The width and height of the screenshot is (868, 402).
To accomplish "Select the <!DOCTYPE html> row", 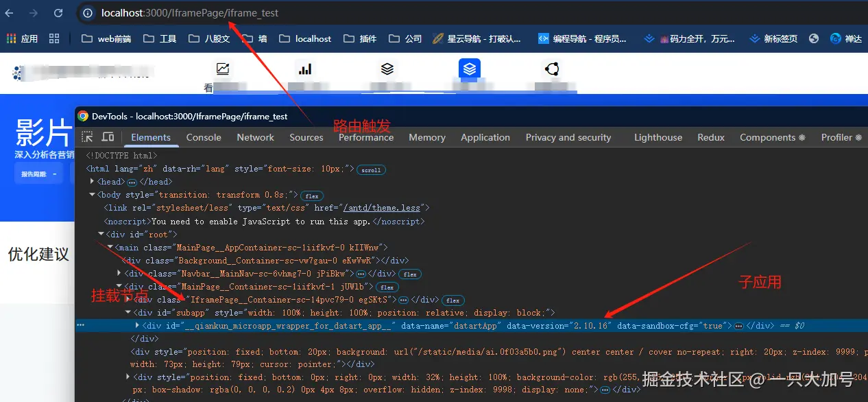I will [x=121, y=156].
